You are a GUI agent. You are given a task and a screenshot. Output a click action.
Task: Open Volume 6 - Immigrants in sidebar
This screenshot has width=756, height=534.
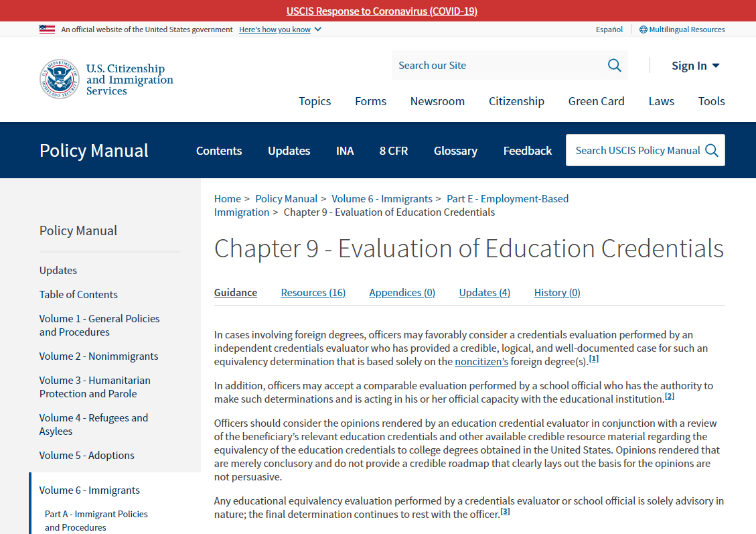pyautogui.click(x=89, y=490)
